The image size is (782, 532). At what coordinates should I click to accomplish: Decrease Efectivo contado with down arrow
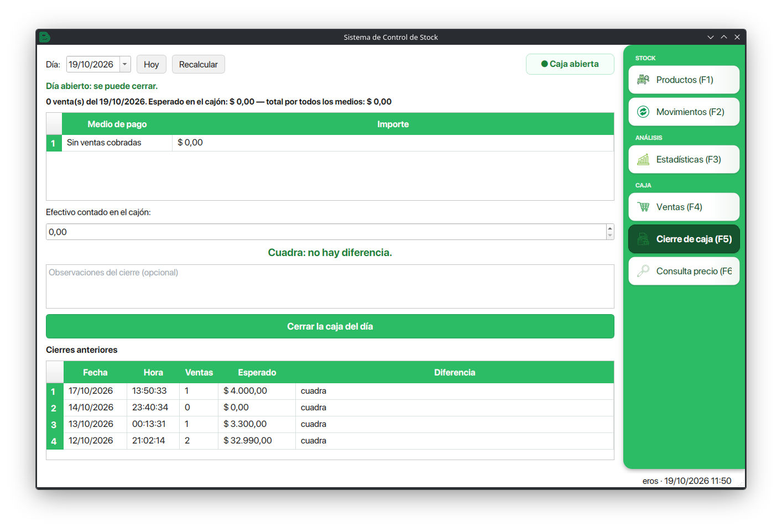click(x=610, y=236)
